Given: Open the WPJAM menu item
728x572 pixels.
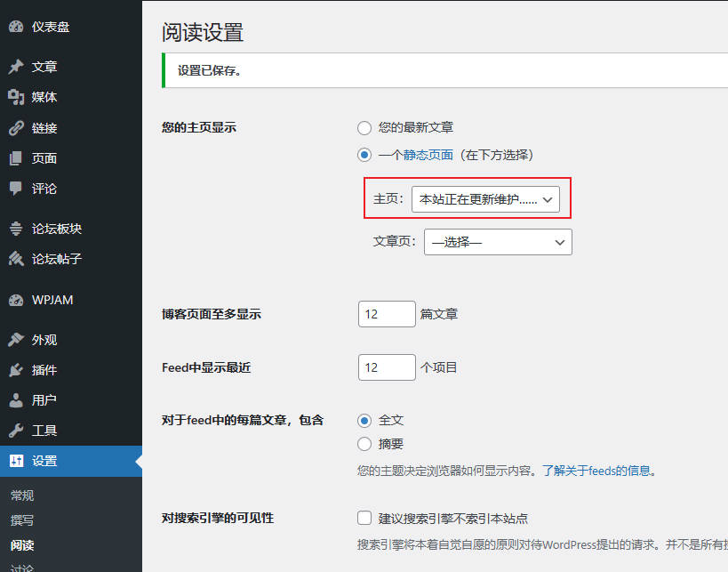Looking at the screenshot, I should point(52,300).
